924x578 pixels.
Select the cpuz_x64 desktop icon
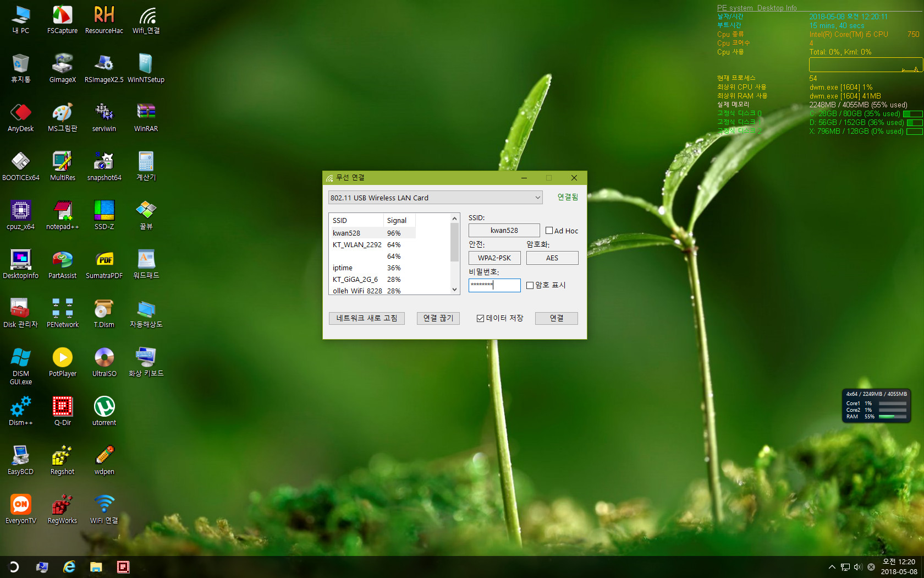coord(20,216)
